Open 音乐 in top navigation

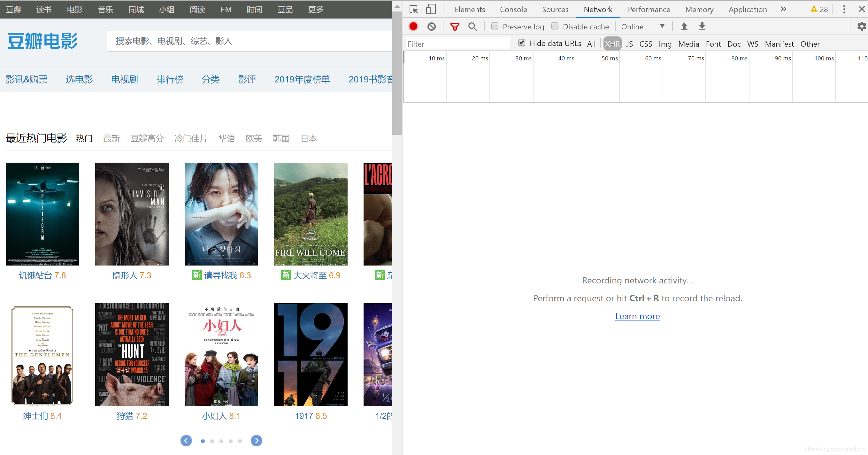[105, 9]
